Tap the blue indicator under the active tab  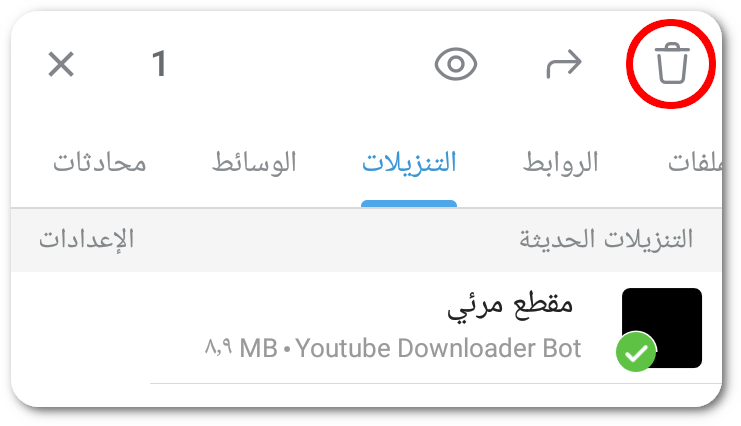click(409, 204)
